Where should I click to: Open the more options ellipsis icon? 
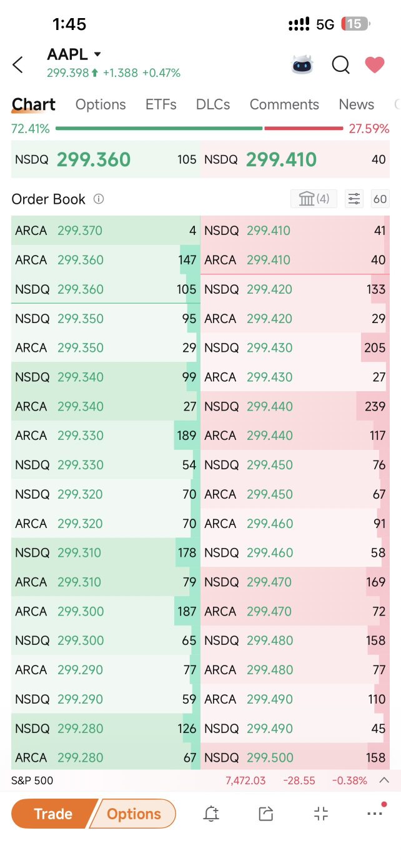(375, 814)
